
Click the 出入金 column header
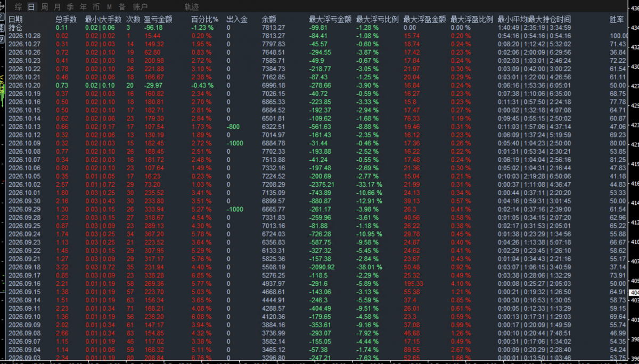pyautogui.click(x=237, y=19)
